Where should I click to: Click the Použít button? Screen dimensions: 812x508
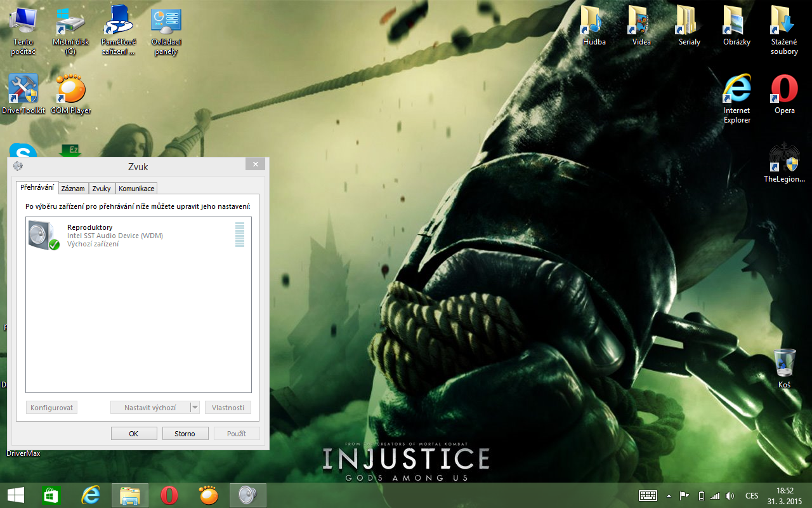237,434
